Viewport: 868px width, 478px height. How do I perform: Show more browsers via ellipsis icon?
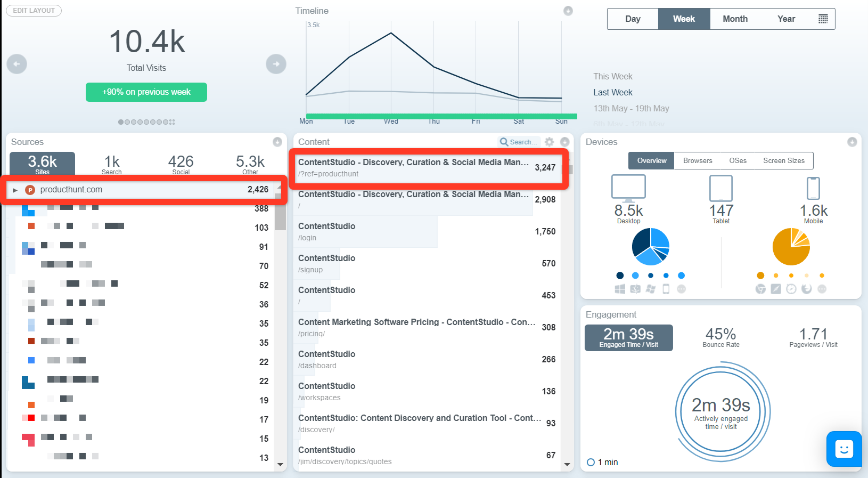click(x=822, y=289)
